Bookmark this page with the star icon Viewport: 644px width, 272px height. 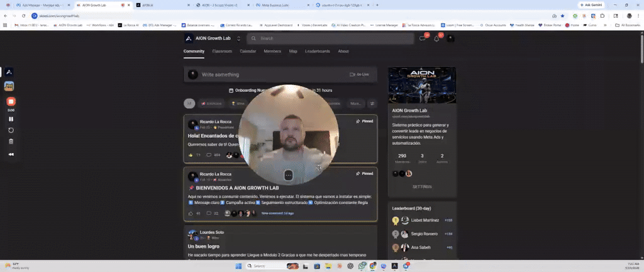[562, 16]
